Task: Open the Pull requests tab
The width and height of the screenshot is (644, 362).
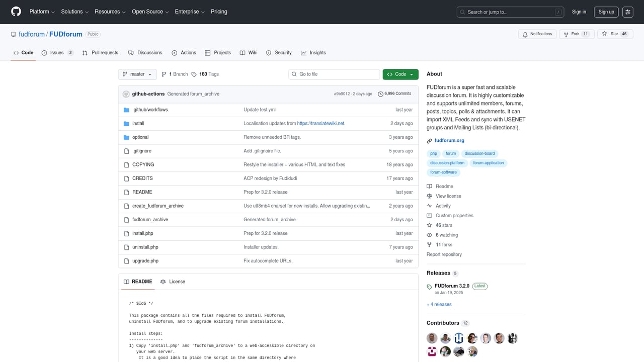Action: click(x=101, y=52)
